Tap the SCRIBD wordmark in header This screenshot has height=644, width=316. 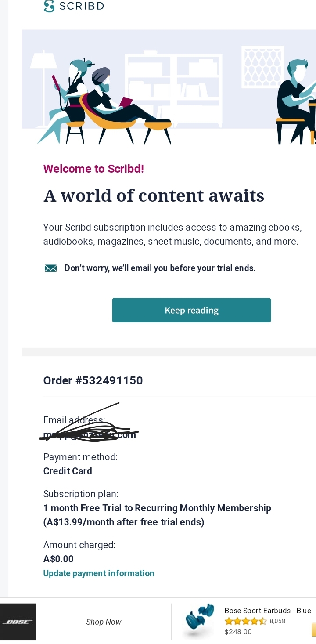[81, 6]
